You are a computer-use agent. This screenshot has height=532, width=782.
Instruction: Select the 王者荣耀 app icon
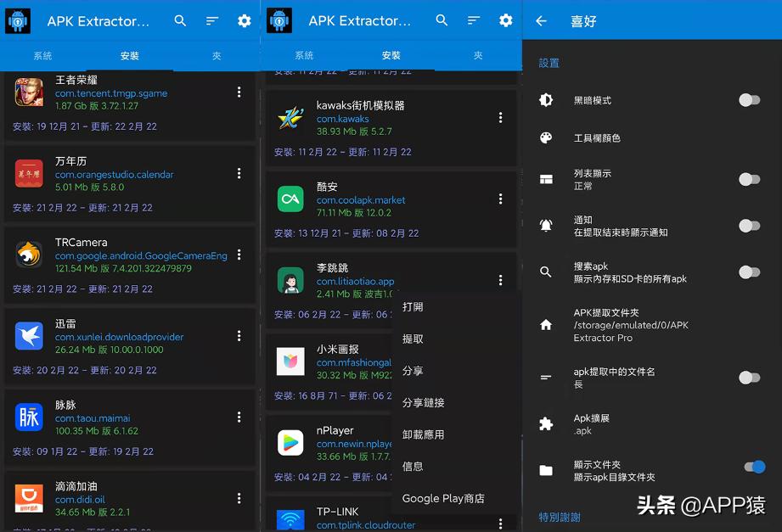click(28, 92)
